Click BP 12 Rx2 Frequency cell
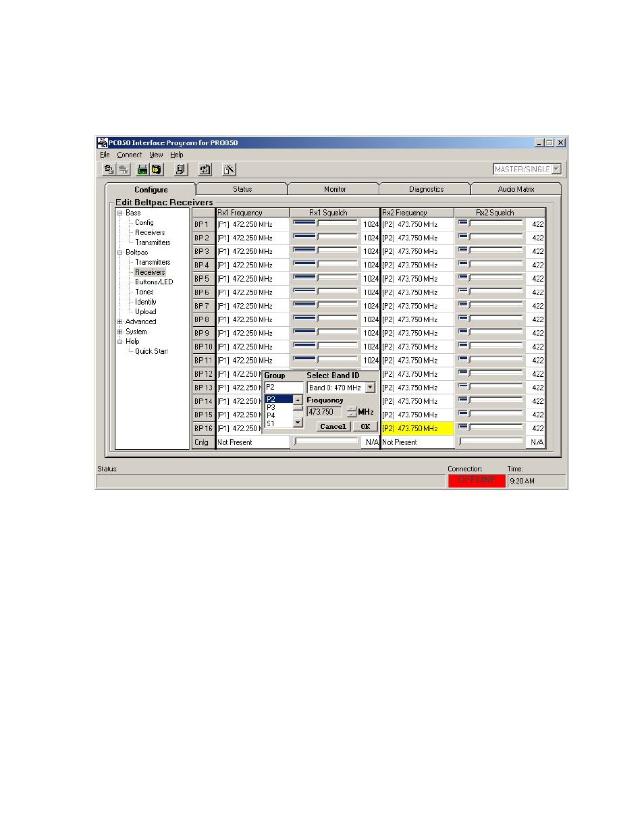This screenshot has width=644, height=834. pos(417,374)
